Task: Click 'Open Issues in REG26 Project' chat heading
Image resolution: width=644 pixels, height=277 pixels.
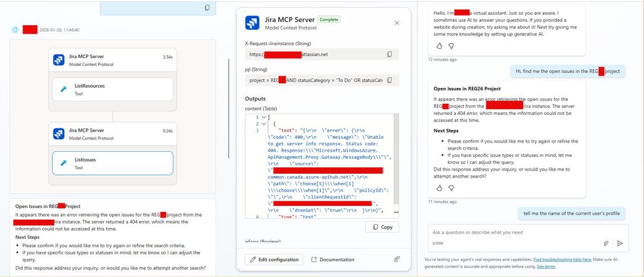Action: tap(467, 88)
